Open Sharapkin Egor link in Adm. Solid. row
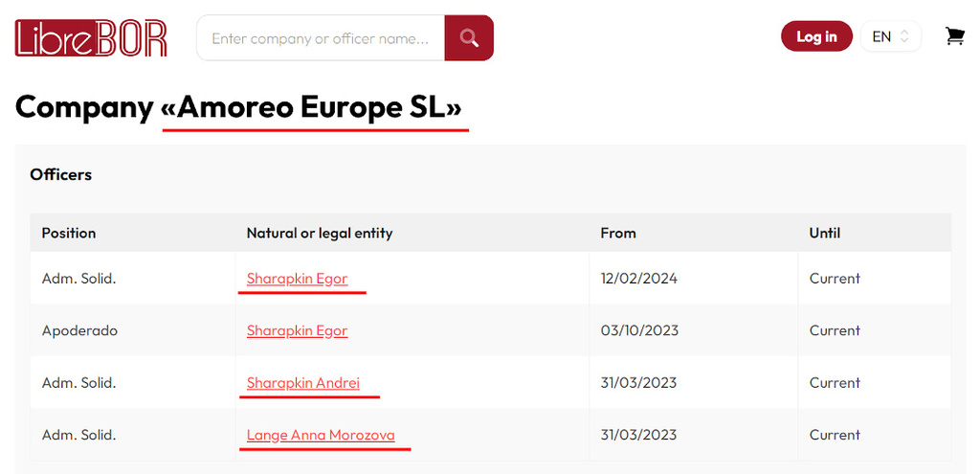This screenshot has height=474, width=980. point(297,279)
